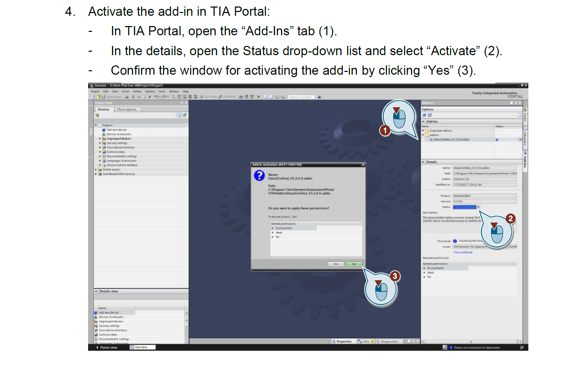Expand the Ungrouped devices tree node

(x=100, y=139)
